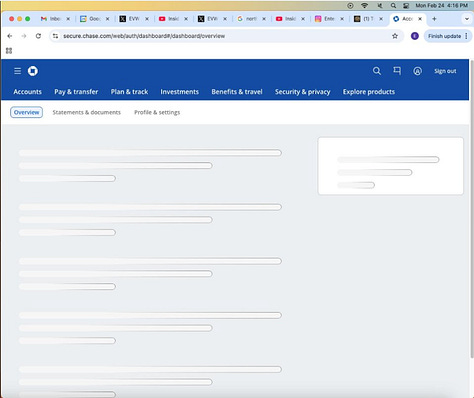The height and width of the screenshot is (398, 474).
Task: Click the Finish update button
Action: coord(444,36)
